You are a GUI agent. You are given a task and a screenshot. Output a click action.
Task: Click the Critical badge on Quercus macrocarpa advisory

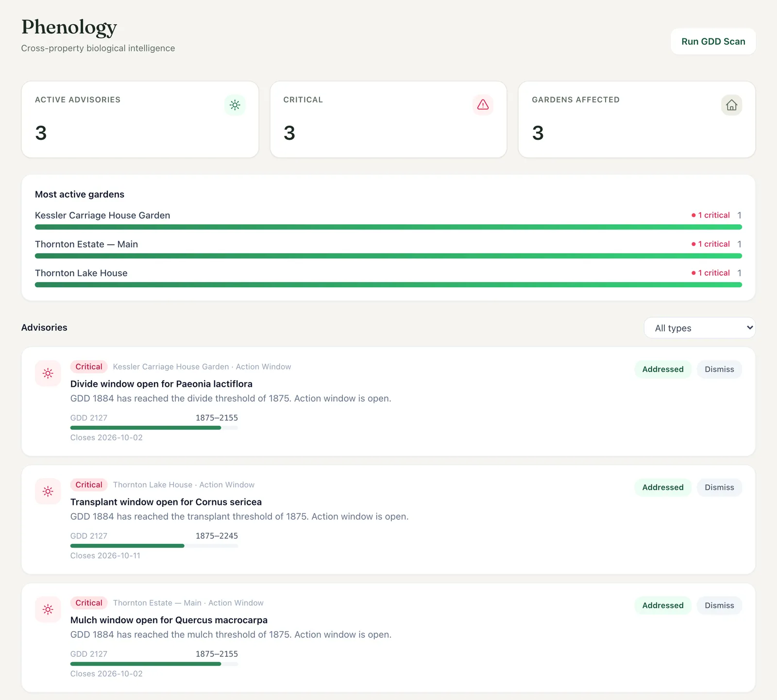point(89,603)
